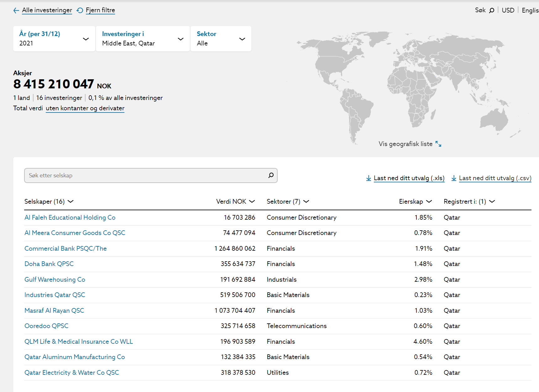This screenshot has height=392, width=539.
Task: Click the search magnifier icon near Søk
Action: 492,10
